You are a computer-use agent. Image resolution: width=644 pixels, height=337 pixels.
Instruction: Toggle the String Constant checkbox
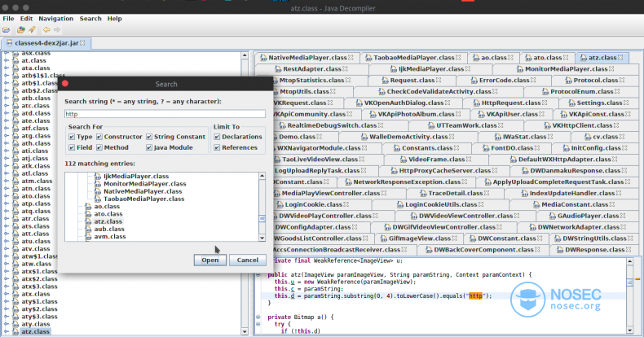[x=149, y=137]
